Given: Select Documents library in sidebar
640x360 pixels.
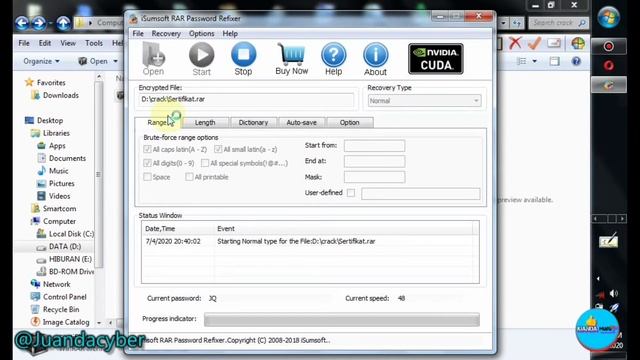Looking at the screenshot, I should tap(67, 158).
